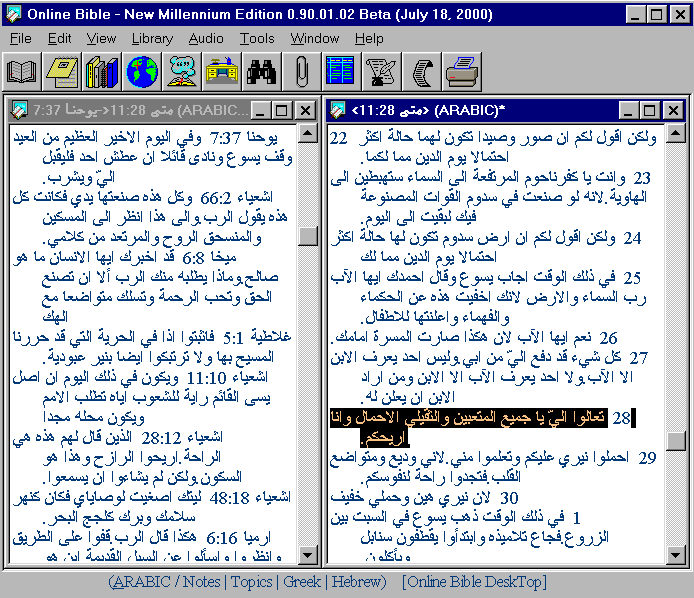Click up arrow of right pane scrollbar
This screenshot has width=694, height=598.
pos(676,133)
